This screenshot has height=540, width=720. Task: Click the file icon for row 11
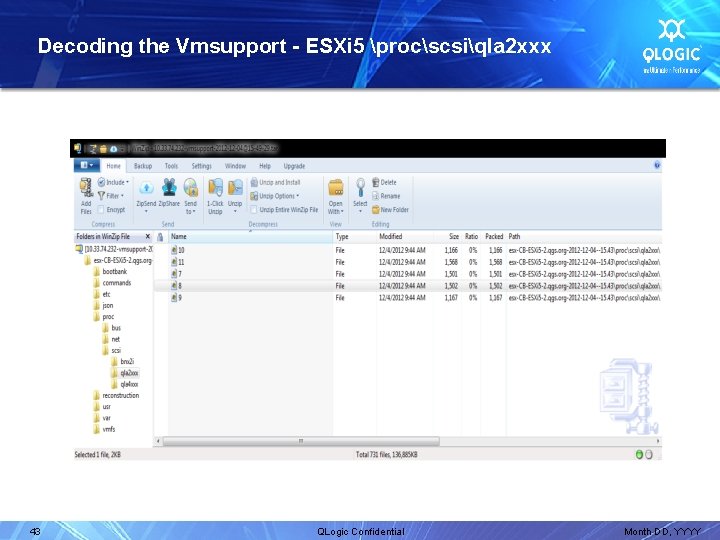tap(174, 262)
